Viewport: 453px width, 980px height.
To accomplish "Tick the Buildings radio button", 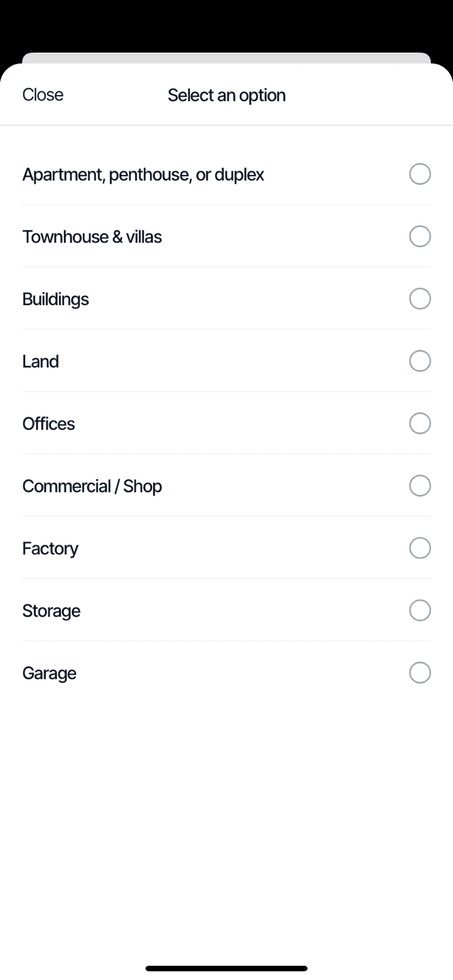I will coord(420,299).
